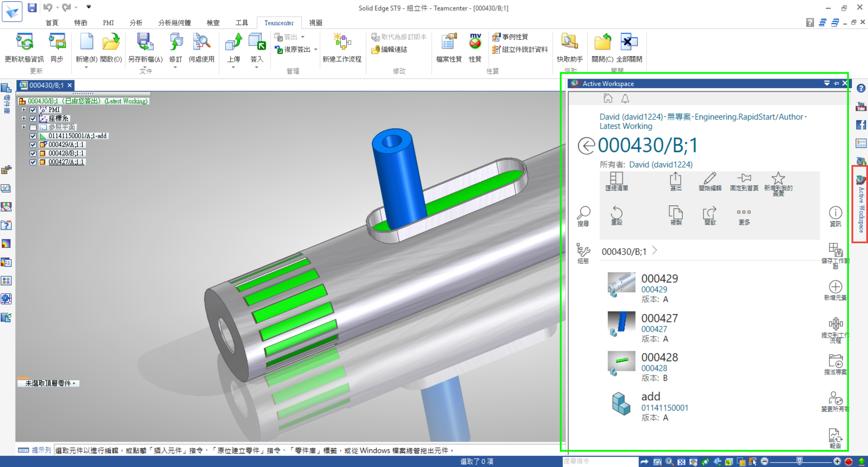Click the 開啟(O) folder icon
Viewport: 868px width, 467px height.
111,42
